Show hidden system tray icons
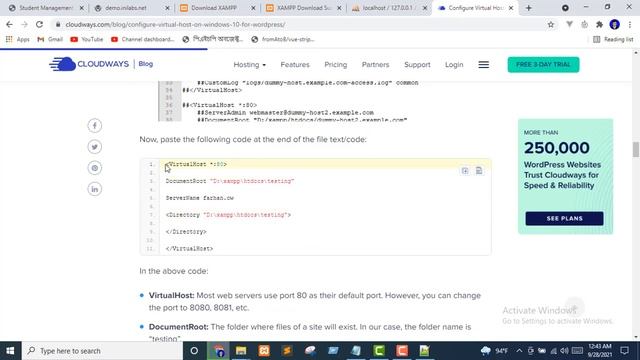Viewport: 640px width, 360px height. [519, 351]
